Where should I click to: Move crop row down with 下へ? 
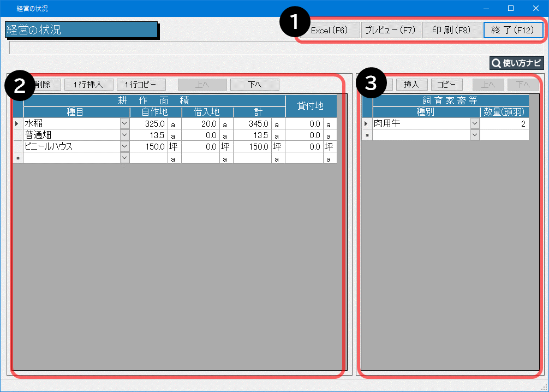tap(254, 85)
